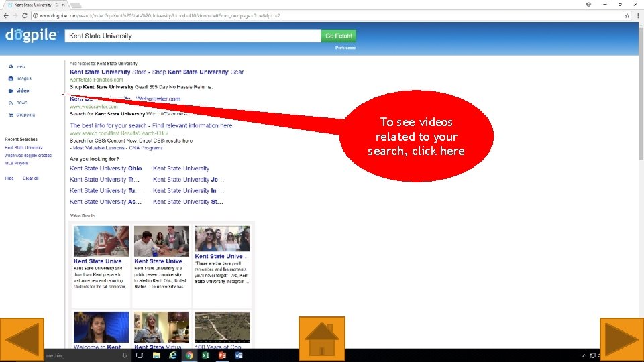Open aerial landscape video thumbnail
644x362 pixels.
222,326
